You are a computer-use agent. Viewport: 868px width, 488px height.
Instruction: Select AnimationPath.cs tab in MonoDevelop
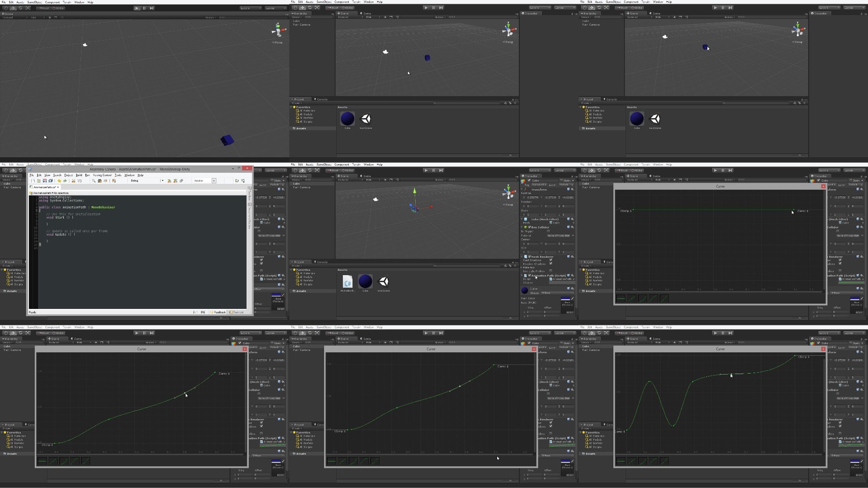click(x=44, y=187)
